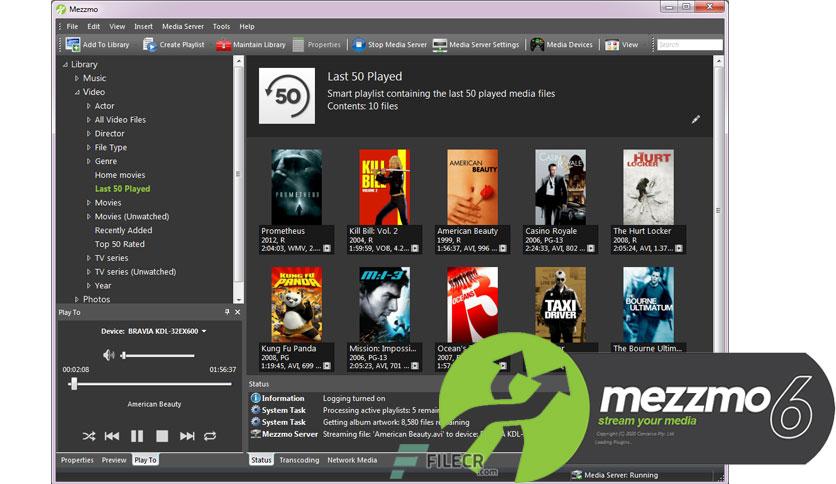Select Last 50 Played in the tree
The width and height of the screenshot is (836, 484).
pyautogui.click(x=123, y=189)
